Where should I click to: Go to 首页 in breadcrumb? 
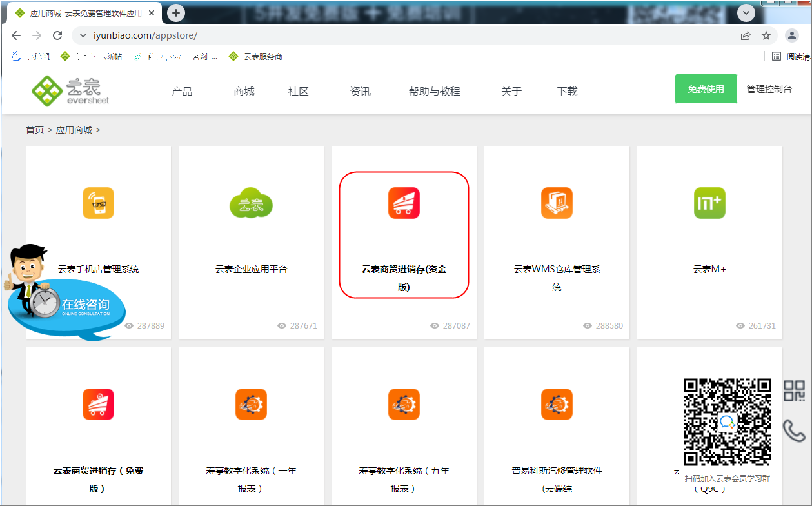pos(35,130)
